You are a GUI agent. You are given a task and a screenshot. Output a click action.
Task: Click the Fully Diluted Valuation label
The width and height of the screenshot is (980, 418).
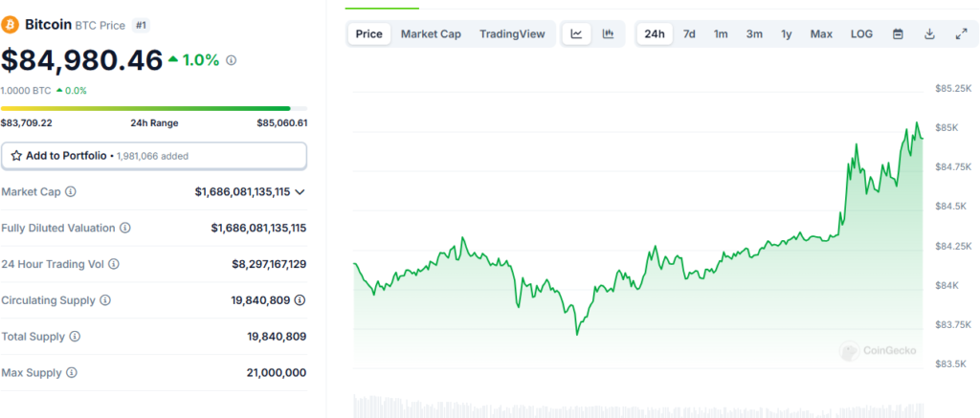point(58,228)
